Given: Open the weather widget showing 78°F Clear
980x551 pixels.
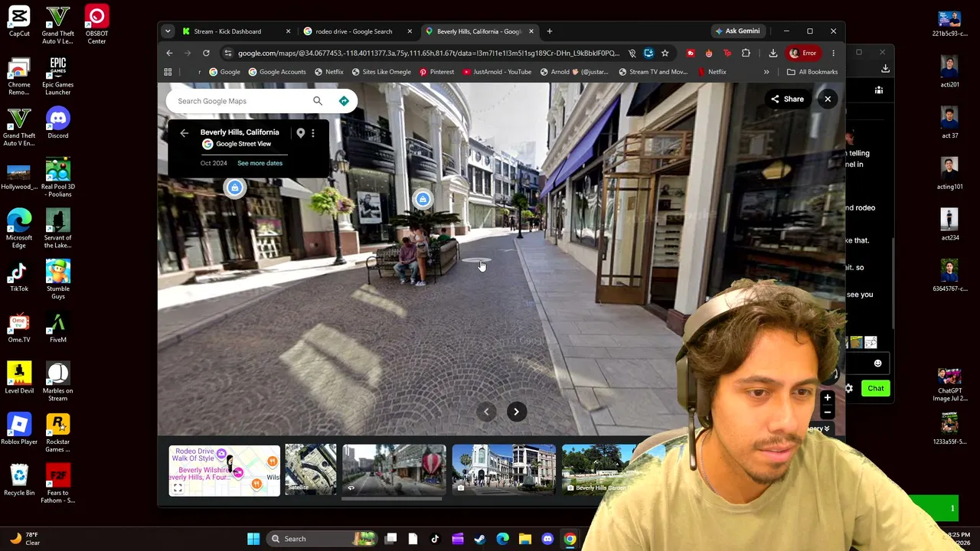Looking at the screenshot, I should (24, 539).
